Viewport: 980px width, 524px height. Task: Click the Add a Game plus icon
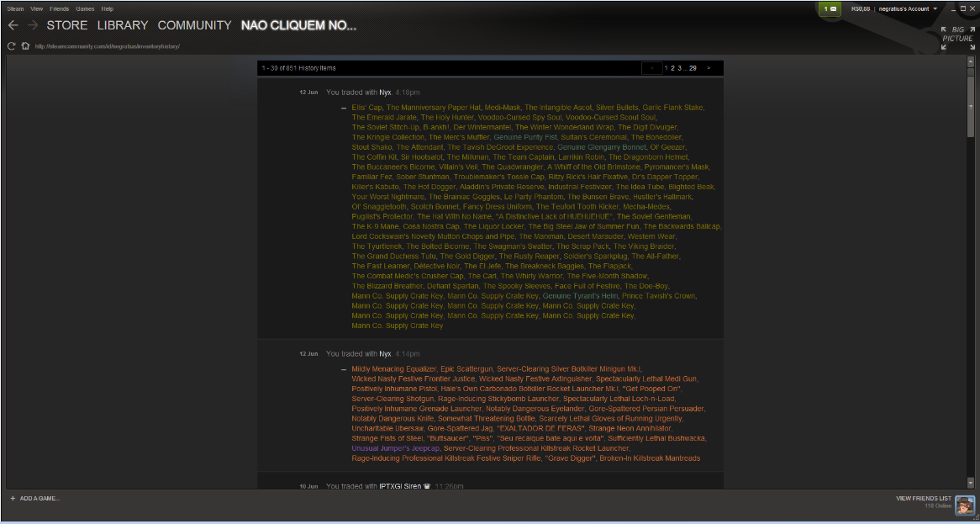(13, 499)
